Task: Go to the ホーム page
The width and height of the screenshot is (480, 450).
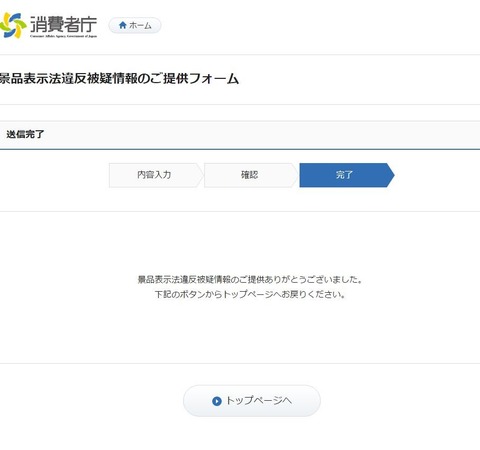Action: point(135,25)
